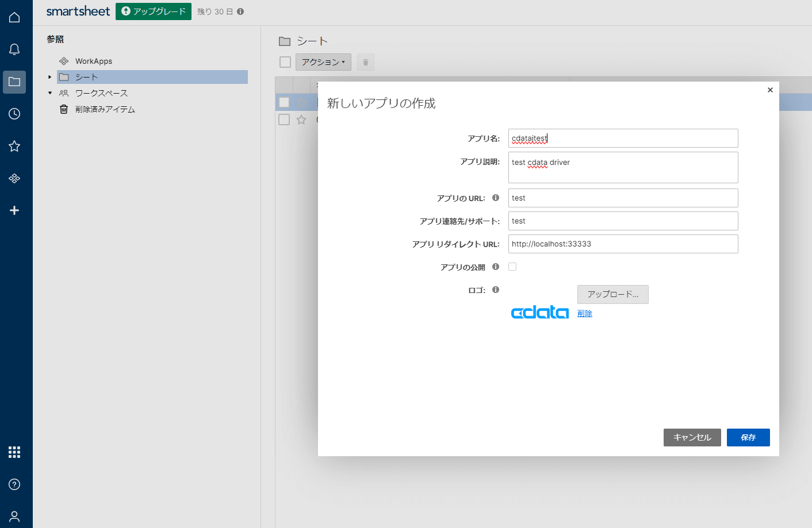Select ワークスペース in the browse tree
812x528 pixels.
point(101,93)
